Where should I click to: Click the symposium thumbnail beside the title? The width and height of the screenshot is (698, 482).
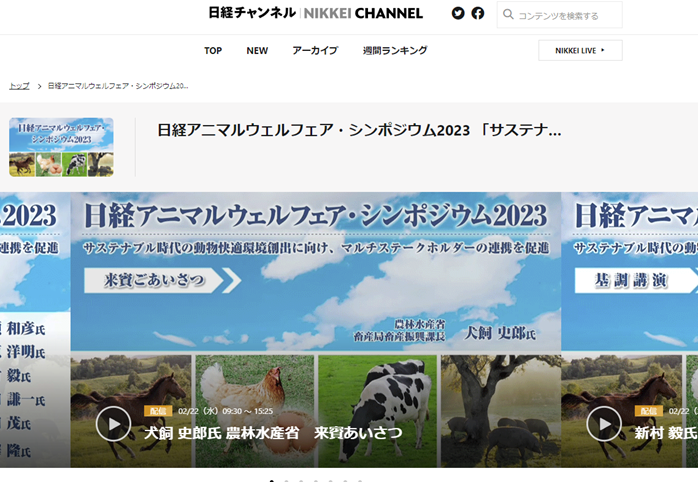[x=61, y=147]
